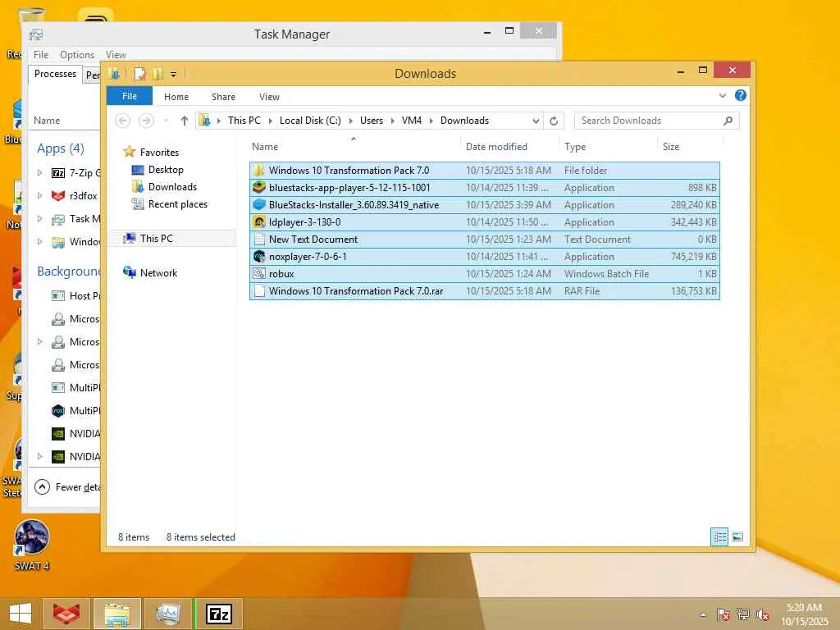Select This PC in navigation pane
The image size is (840, 630).
click(157, 239)
